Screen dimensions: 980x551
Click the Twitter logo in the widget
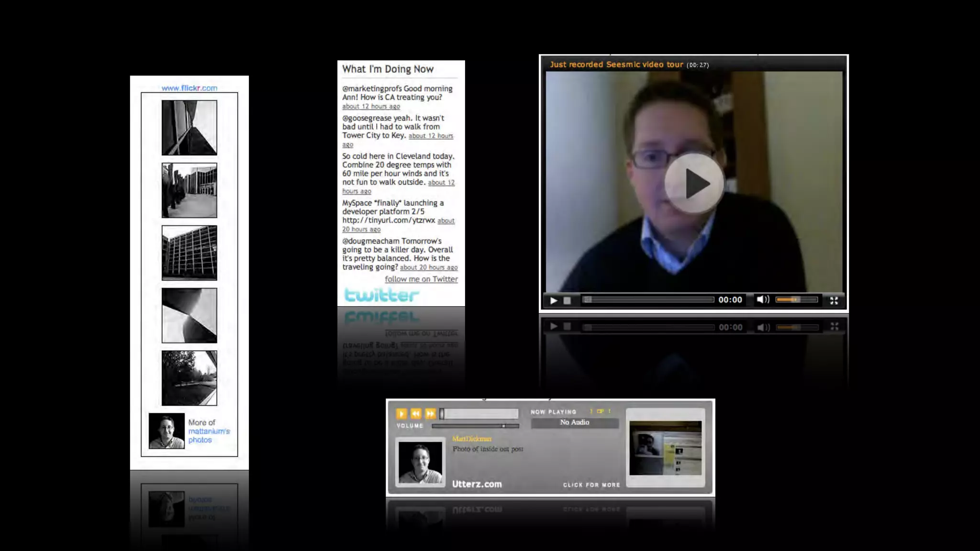coord(381,295)
